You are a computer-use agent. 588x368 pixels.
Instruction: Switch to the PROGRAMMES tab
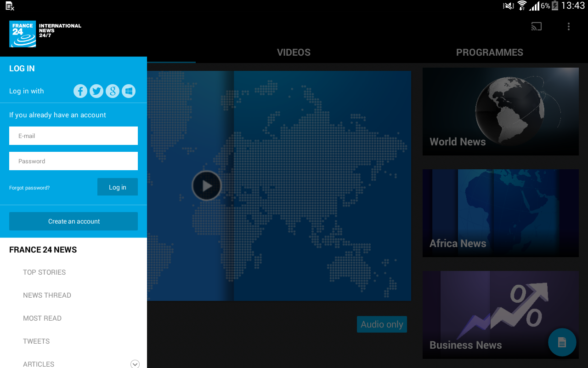(490, 52)
